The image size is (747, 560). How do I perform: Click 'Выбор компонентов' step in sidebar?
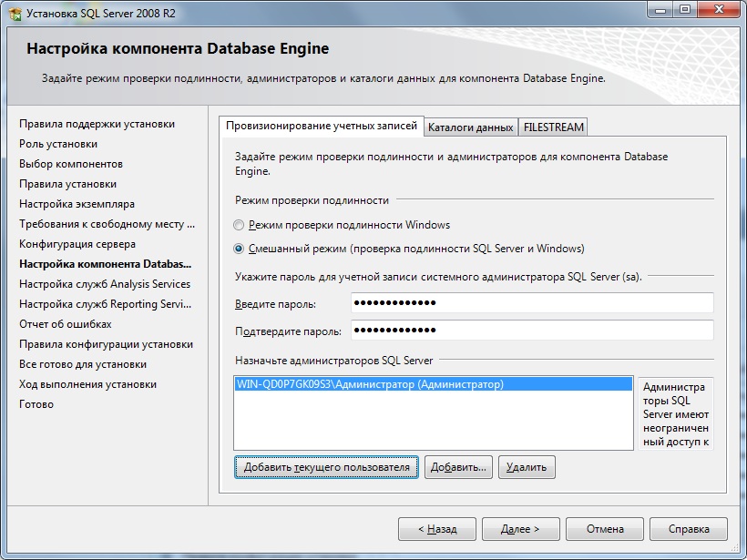[x=71, y=164]
